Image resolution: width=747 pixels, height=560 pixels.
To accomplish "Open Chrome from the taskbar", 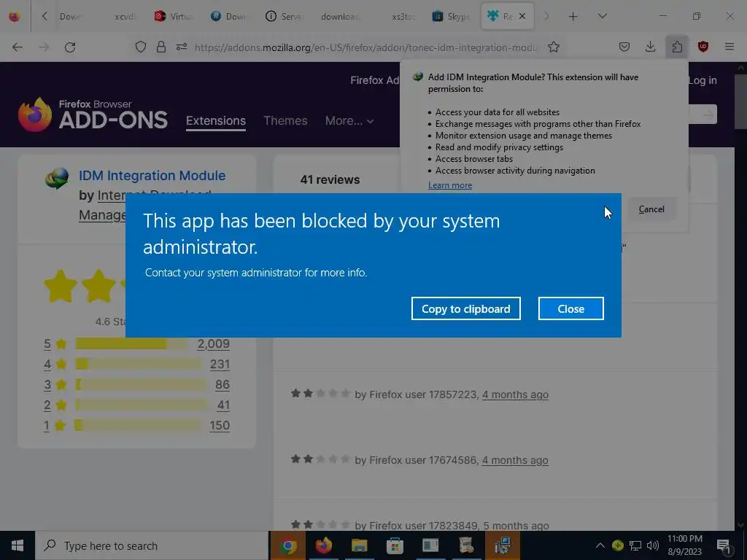I will tap(288, 545).
